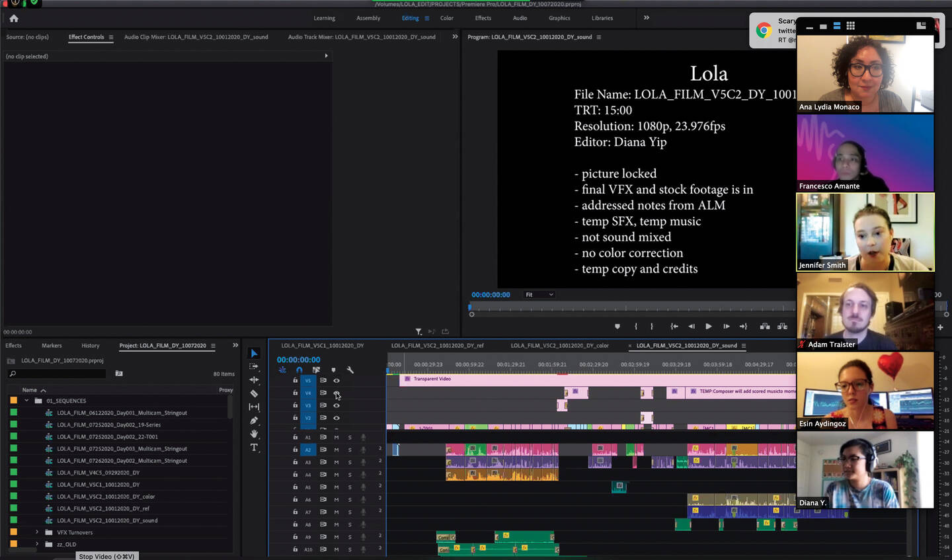The width and height of the screenshot is (952, 560).
Task: Click Go to In point button
Action: [674, 326]
